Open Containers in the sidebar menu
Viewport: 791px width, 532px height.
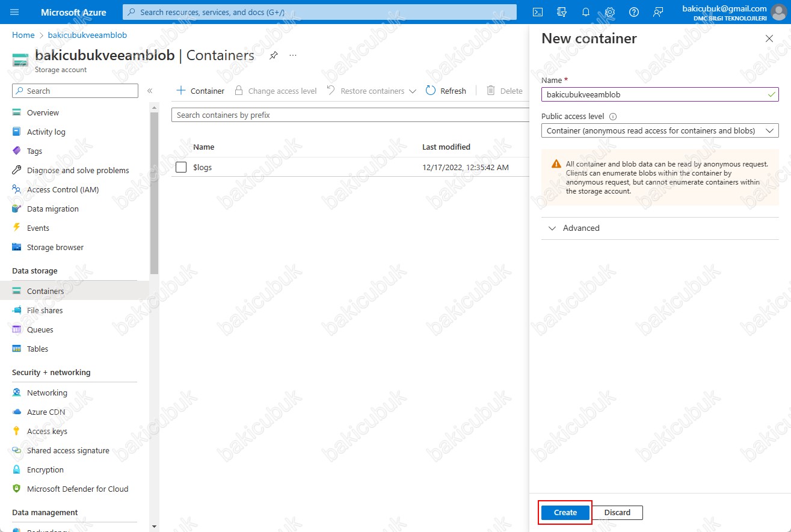click(x=75, y=291)
